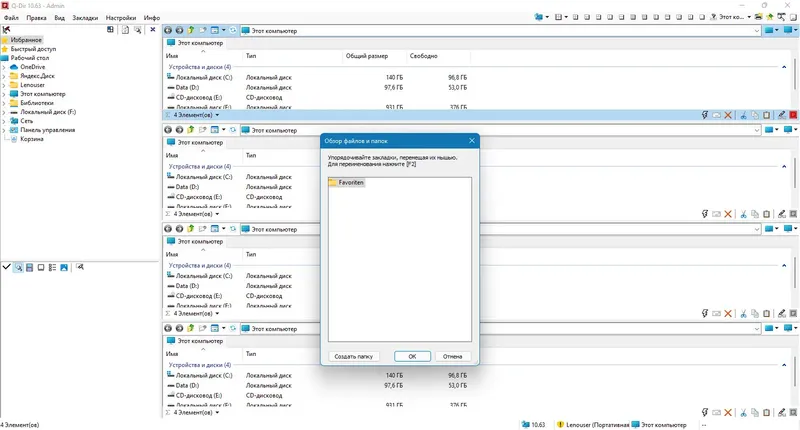Open the Инфо menu
Screen dimensions: 800x430
click(152, 17)
